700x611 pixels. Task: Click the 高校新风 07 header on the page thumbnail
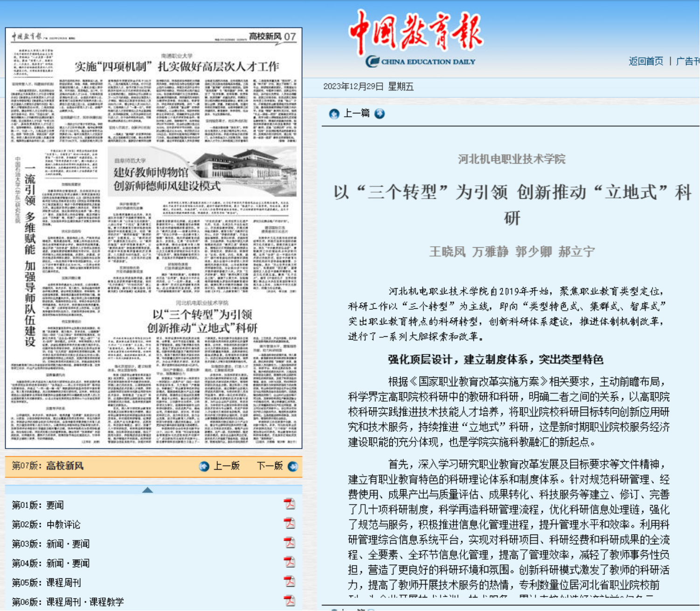272,36
